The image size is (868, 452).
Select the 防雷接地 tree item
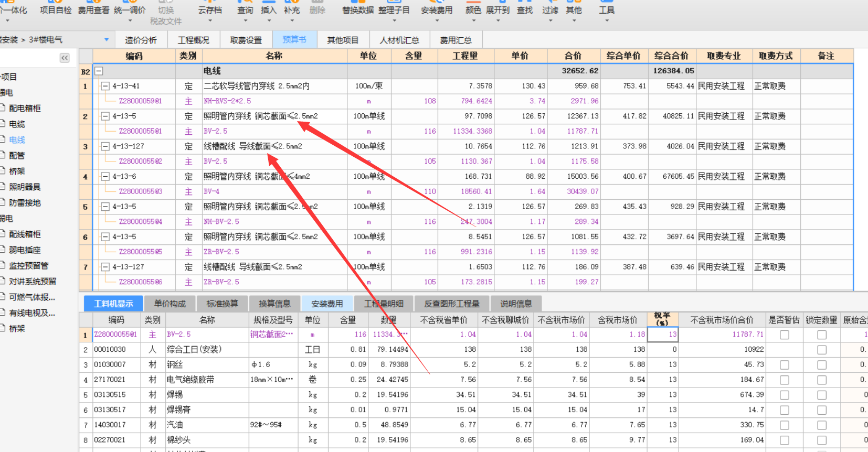pyautogui.click(x=25, y=202)
